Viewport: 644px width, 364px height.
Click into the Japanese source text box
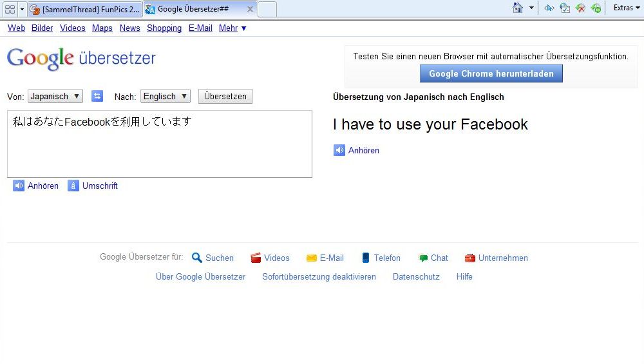point(160,144)
